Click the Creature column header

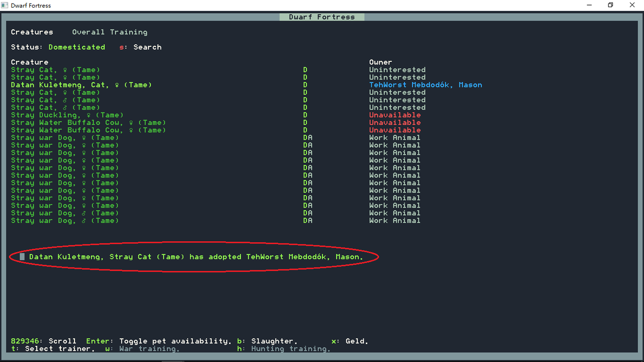click(x=30, y=62)
